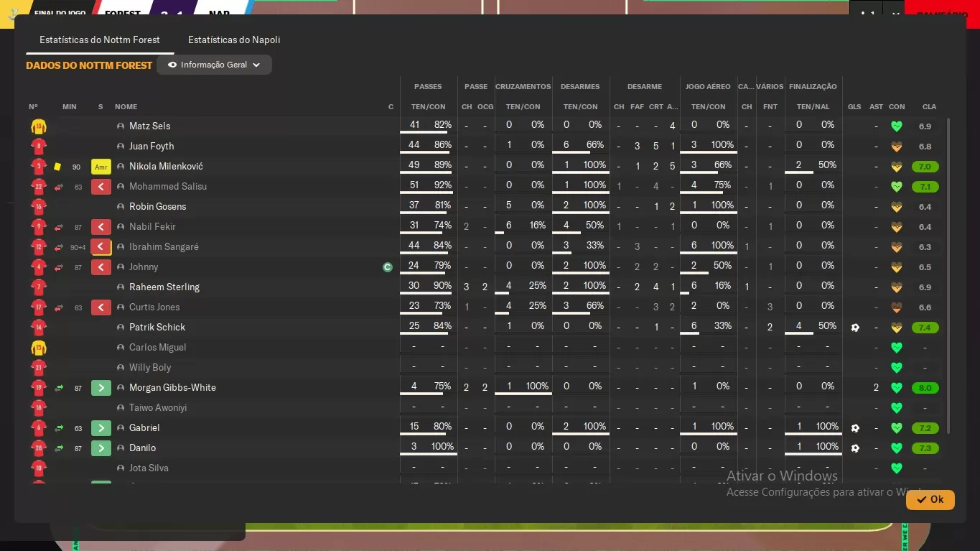Click Raheem Sterling's number 7 shirt icon
The height and width of the screenshot is (551, 980).
[x=39, y=287]
